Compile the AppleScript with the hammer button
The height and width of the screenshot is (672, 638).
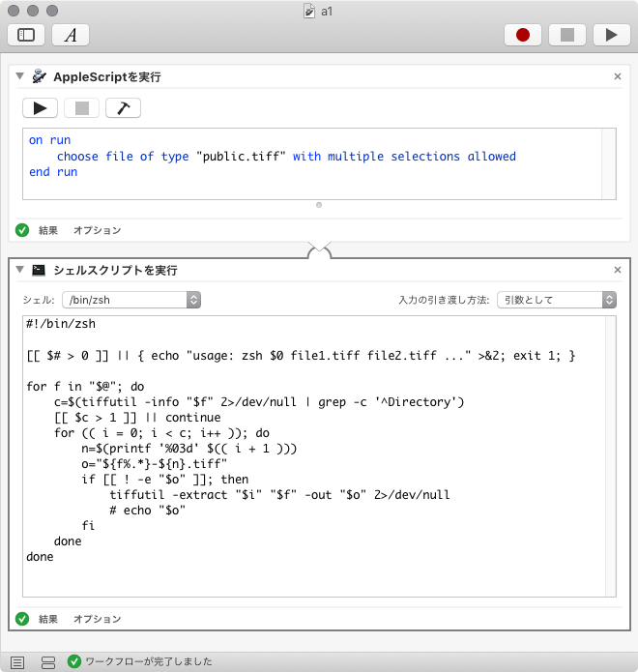click(x=123, y=108)
